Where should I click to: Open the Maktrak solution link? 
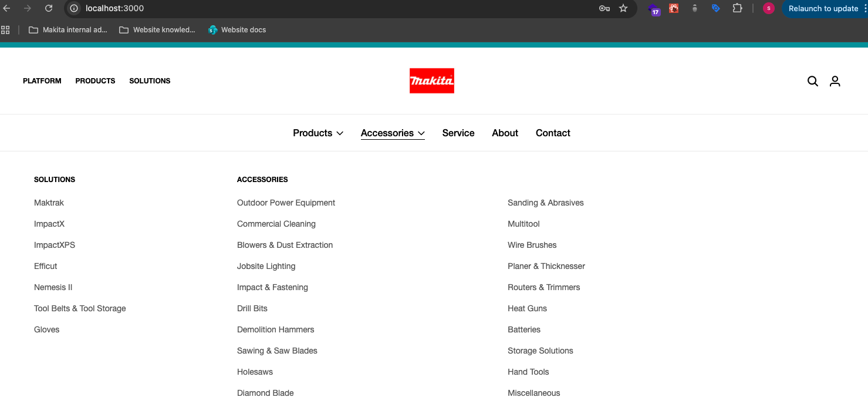click(49, 203)
